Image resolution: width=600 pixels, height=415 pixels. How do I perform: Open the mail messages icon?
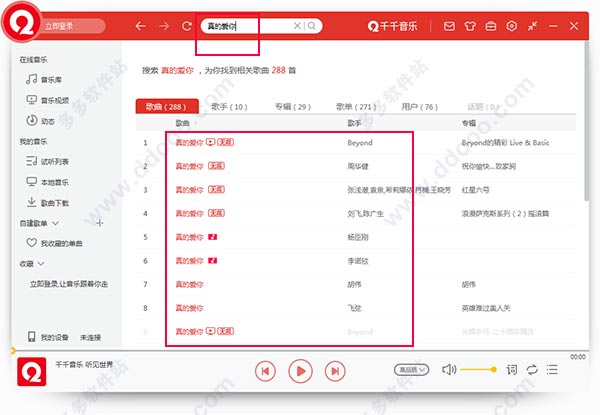tap(448, 25)
